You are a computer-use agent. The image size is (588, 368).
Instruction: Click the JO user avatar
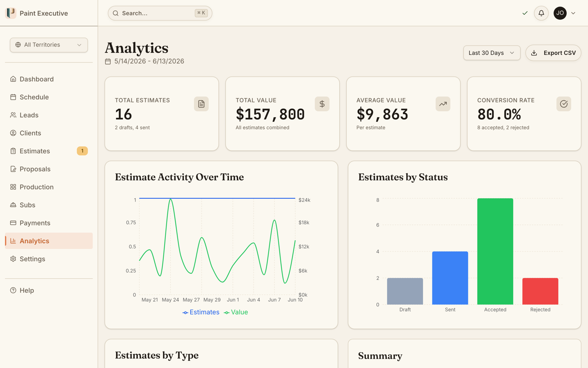pyautogui.click(x=560, y=13)
